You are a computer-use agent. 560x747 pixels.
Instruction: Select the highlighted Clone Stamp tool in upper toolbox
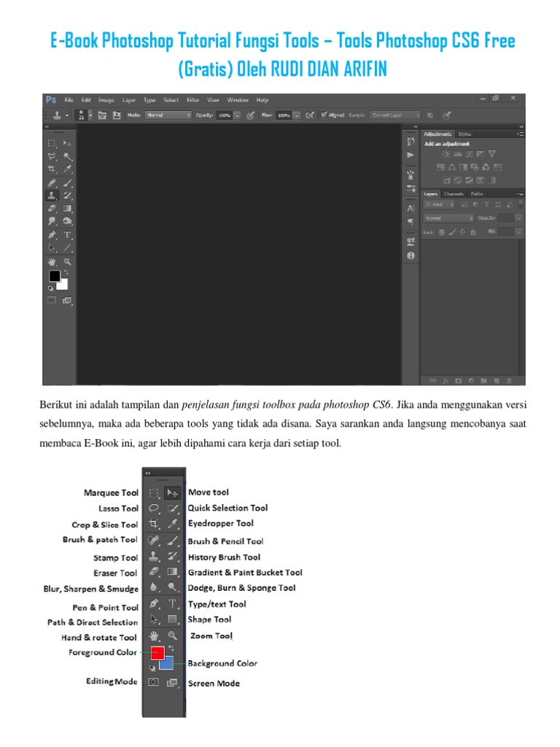click(52, 196)
